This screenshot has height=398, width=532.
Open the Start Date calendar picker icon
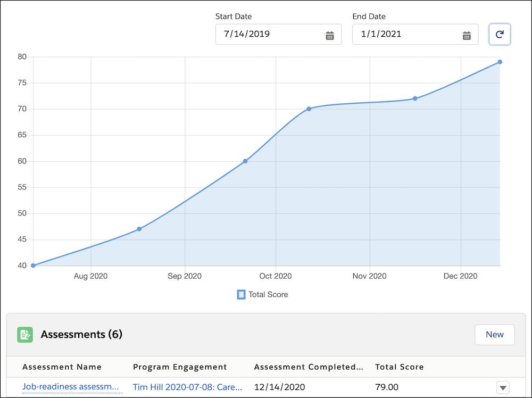[x=329, y=35]
